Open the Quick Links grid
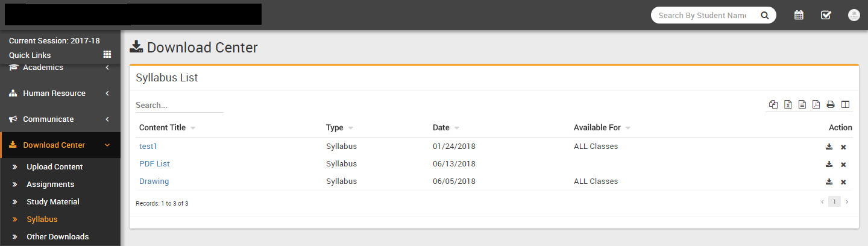The image size is (868, 246). pos(107,55)
